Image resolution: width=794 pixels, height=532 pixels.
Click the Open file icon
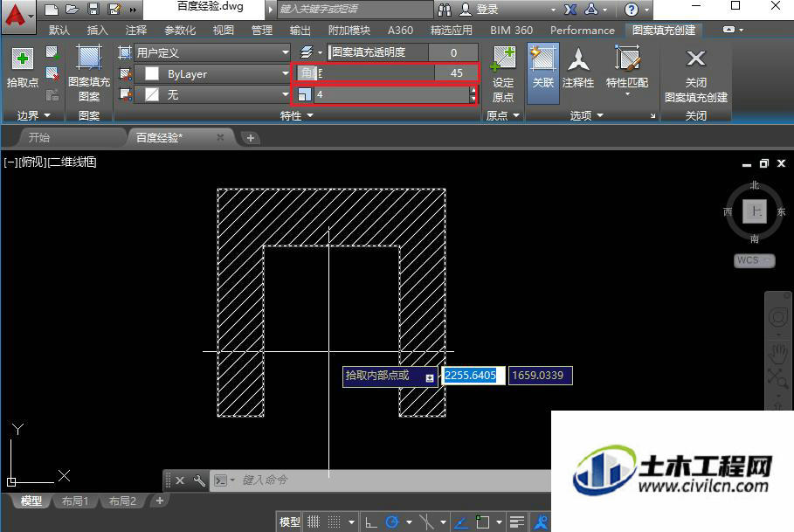[72, 9]
